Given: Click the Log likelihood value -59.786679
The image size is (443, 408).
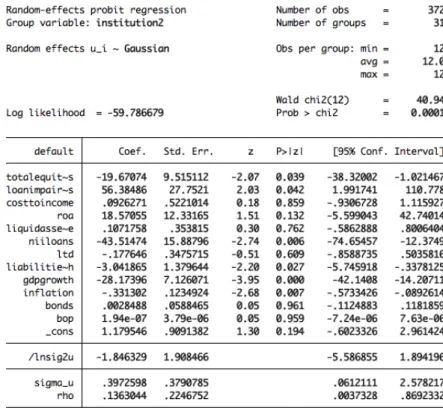Looking at the screenshot, I should 135,113.
